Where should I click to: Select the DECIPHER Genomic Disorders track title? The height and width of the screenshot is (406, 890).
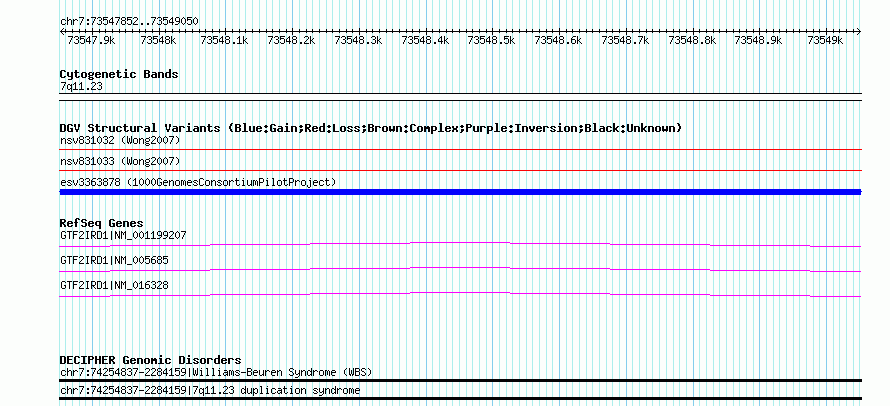[x=150, y=360]
